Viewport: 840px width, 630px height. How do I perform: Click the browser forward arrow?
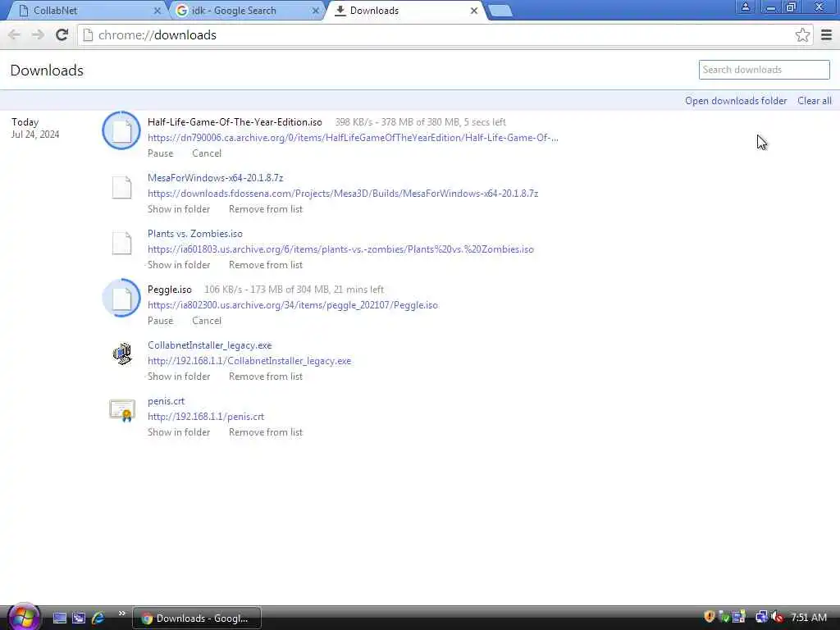pos(38,34)
